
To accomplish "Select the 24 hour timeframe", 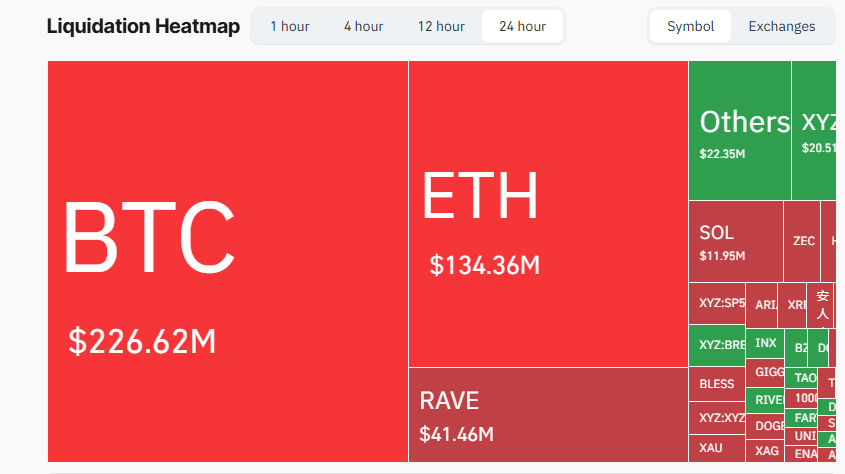I will coord(522,26).
